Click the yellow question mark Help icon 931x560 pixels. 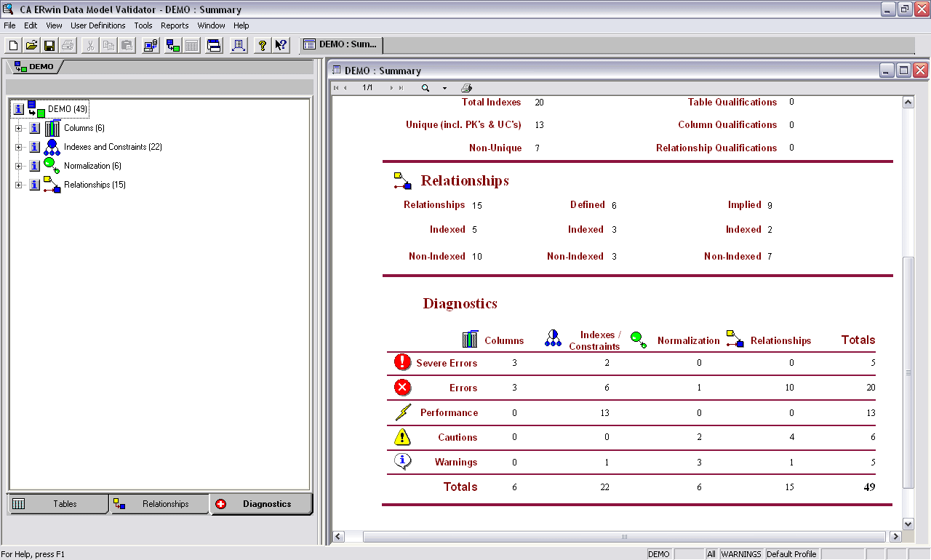pos(263,45)
